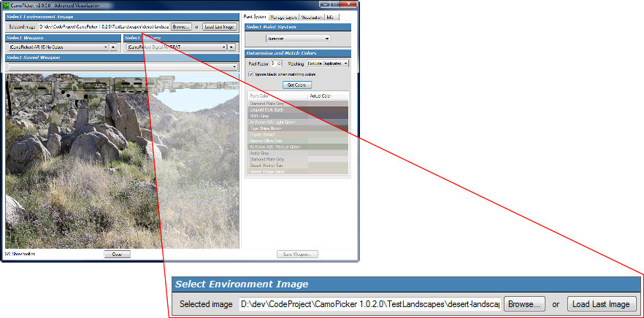Open the Select Paint System dropdown
644x318 pixels.
298,39
